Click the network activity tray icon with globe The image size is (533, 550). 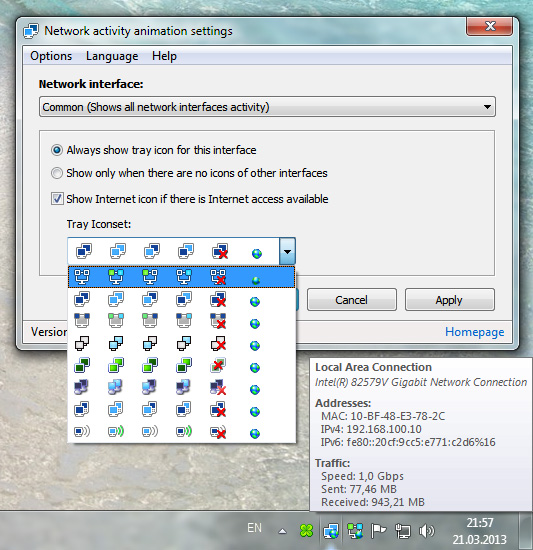[x=331, y=531]
